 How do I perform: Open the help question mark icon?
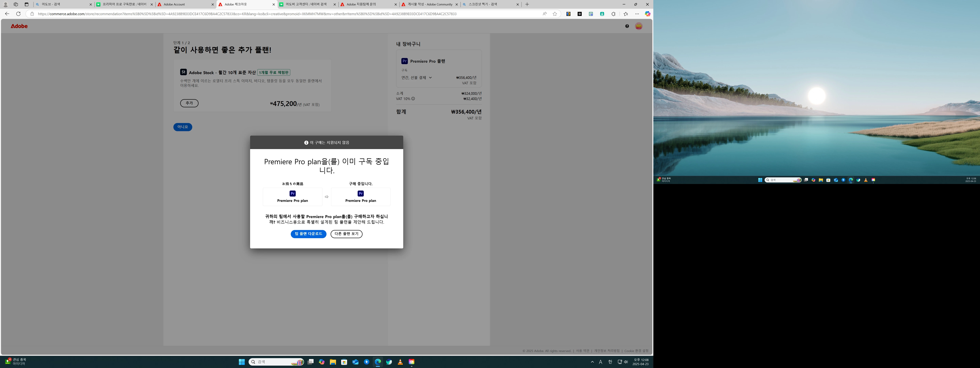point(627,26)
